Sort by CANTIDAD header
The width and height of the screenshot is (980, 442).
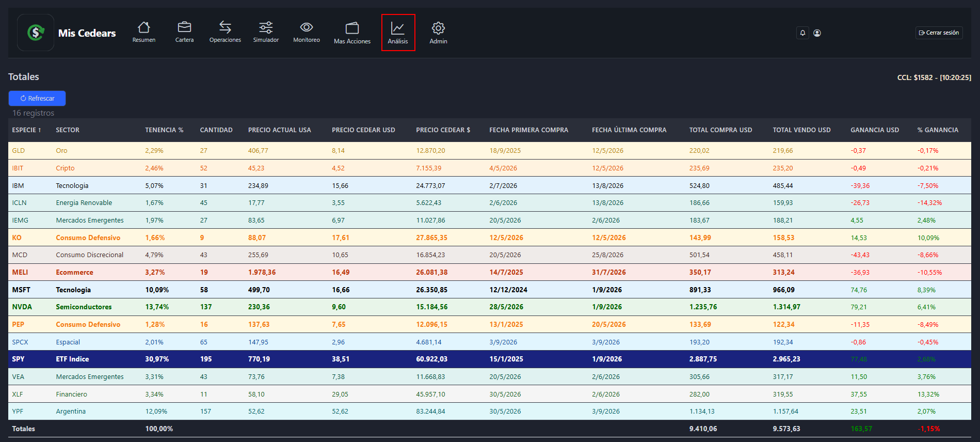coord(216,130)
